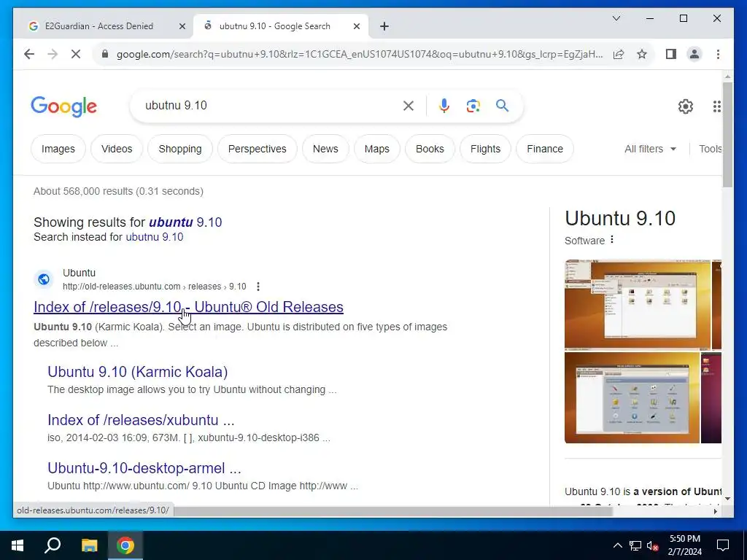Viewport: 747px width, 560px height.
Task: Bookmark this page with the star icon
Action: pyautogui.click(x=642, y=54)
